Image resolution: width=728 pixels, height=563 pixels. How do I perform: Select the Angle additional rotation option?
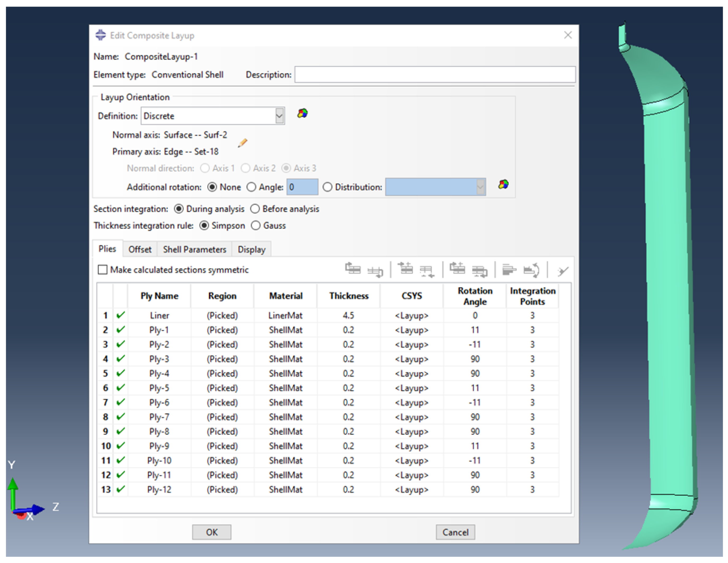[x=251, y=187]
